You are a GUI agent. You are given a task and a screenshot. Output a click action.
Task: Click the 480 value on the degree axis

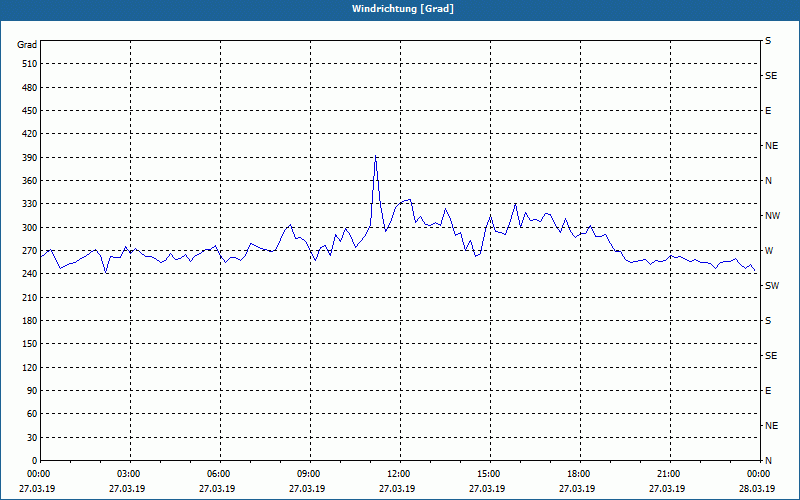click(x=30, y=87)
